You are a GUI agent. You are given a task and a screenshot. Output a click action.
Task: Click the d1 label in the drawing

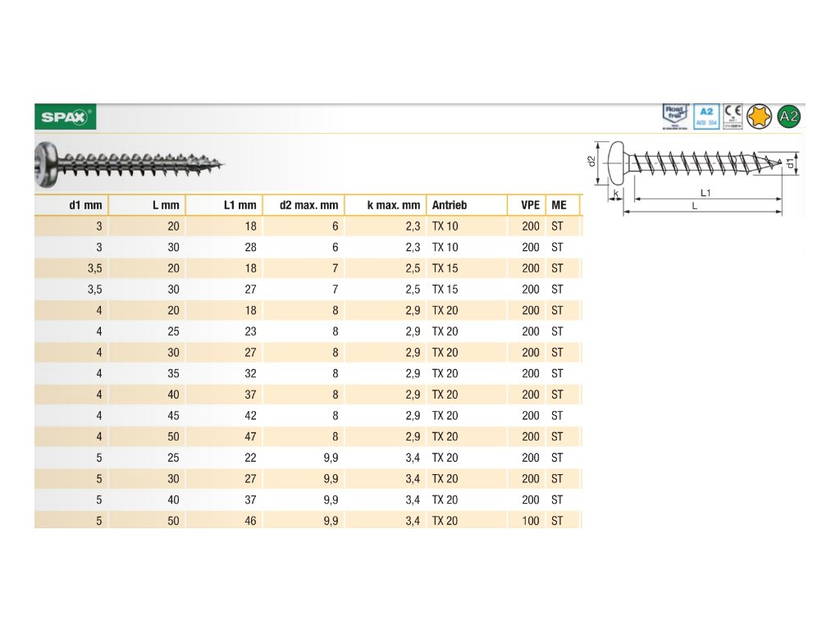[791, 163]
